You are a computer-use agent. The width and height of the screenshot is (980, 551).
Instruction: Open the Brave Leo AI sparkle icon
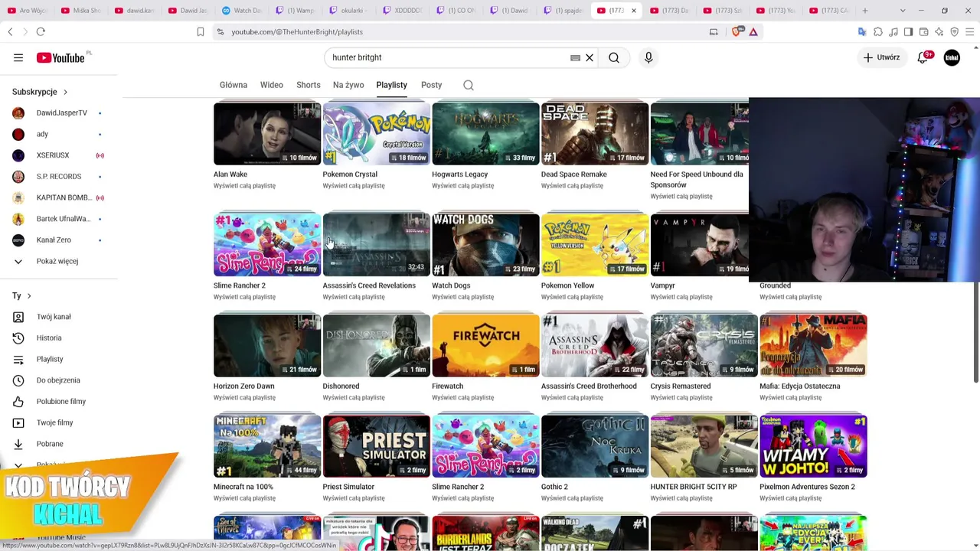coord(939,32)
